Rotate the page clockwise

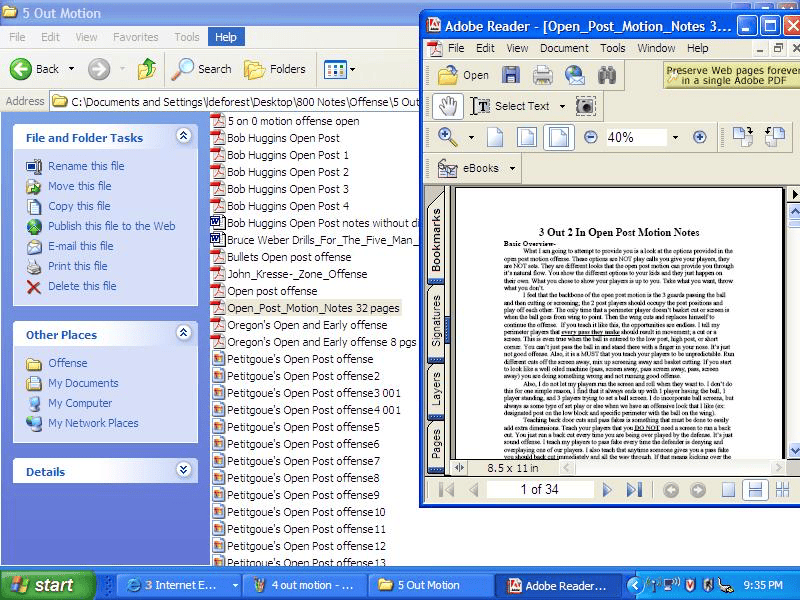pyautogui.click(x=743, y=137)
